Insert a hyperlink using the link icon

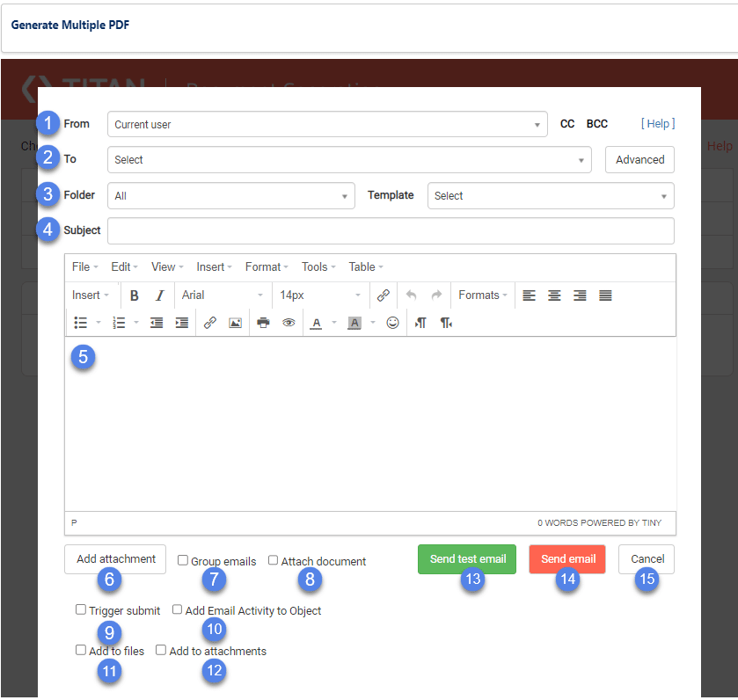[209, 323]
